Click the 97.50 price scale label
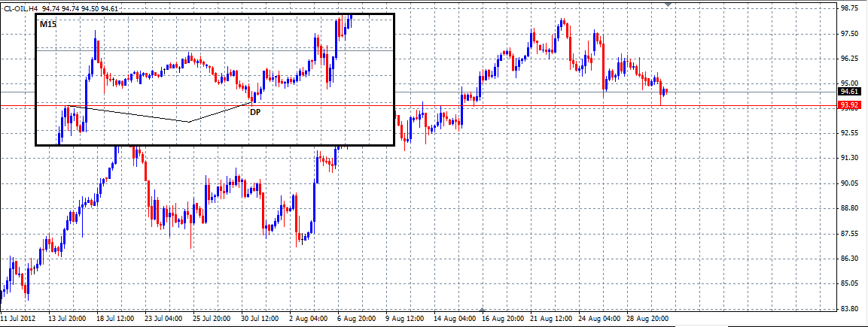The image size is (868, 327). click(849, 34)
